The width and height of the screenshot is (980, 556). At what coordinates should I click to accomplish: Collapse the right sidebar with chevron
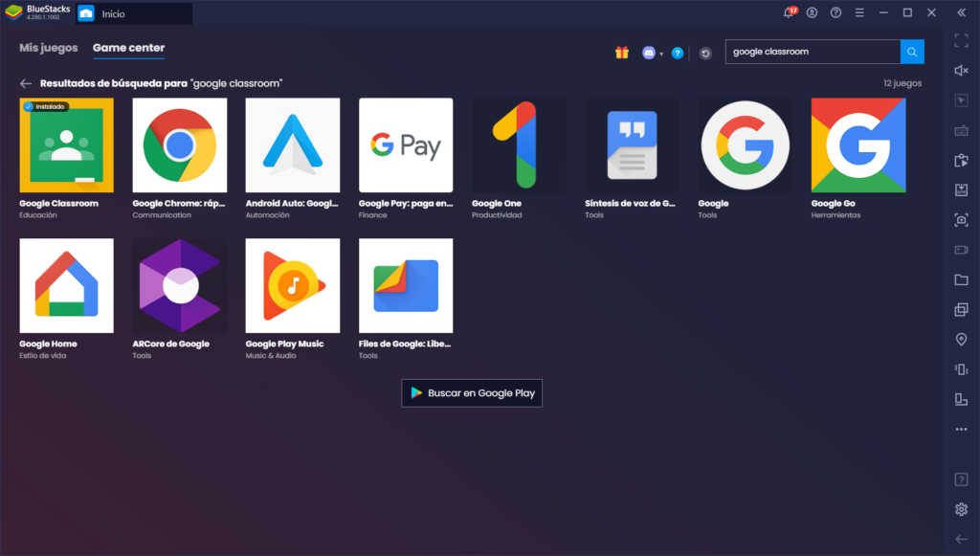click(961, 13)
